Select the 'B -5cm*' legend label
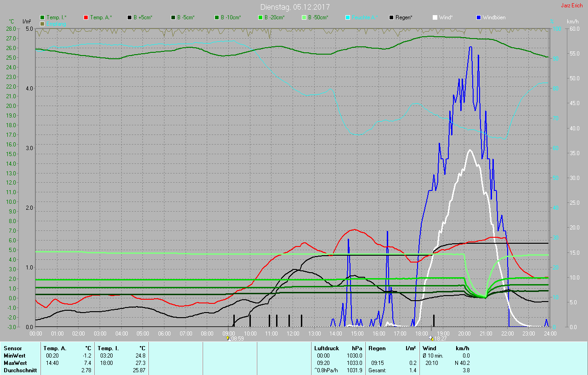 click(x=186, y=17)
